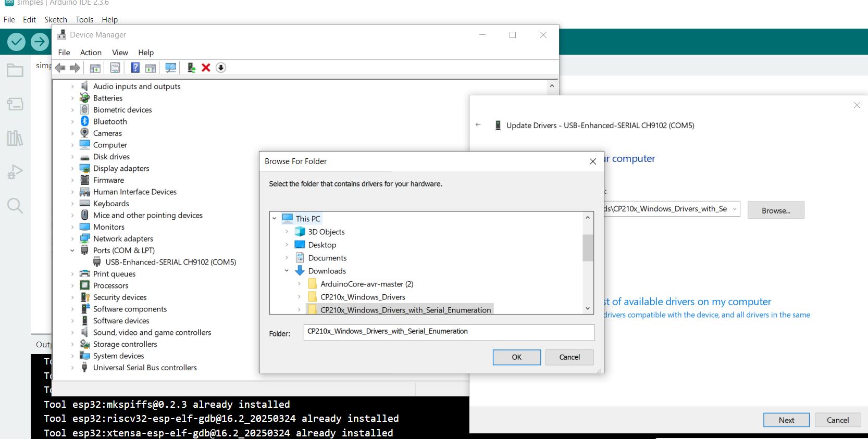The width and height of the screenshot is (868, 439).
Task: Click the blue Help question mark toolbar icon
Action: click(135, 68)
